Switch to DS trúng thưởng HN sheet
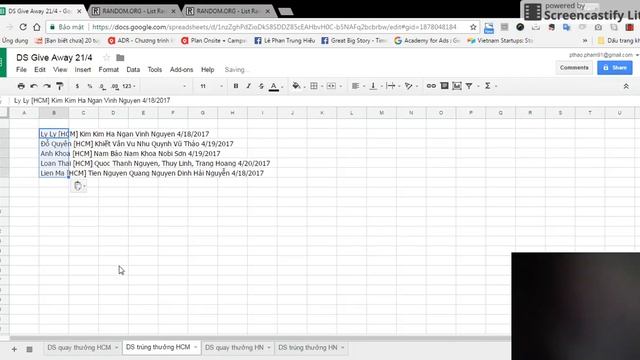 pyautogui.click(x=308, y=347)
